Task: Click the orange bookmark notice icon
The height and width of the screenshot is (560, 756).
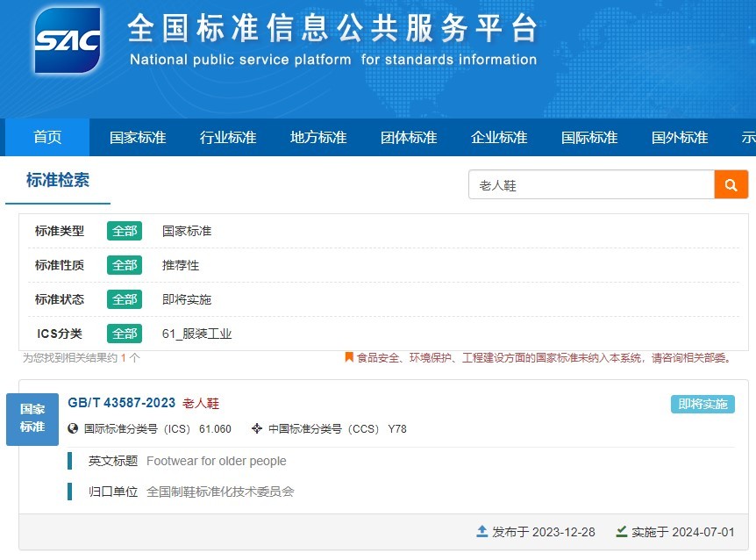Action: point(348,358)
